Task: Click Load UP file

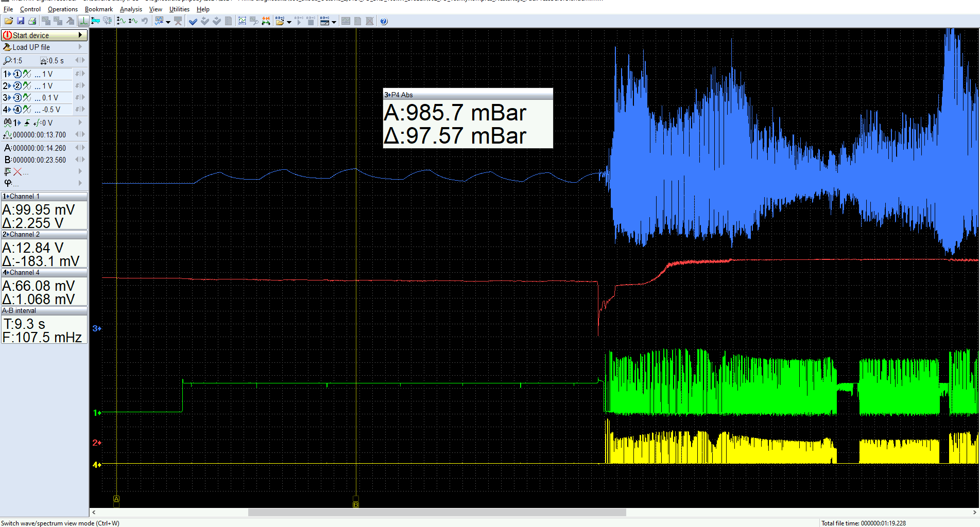Action: coord(31,47)
